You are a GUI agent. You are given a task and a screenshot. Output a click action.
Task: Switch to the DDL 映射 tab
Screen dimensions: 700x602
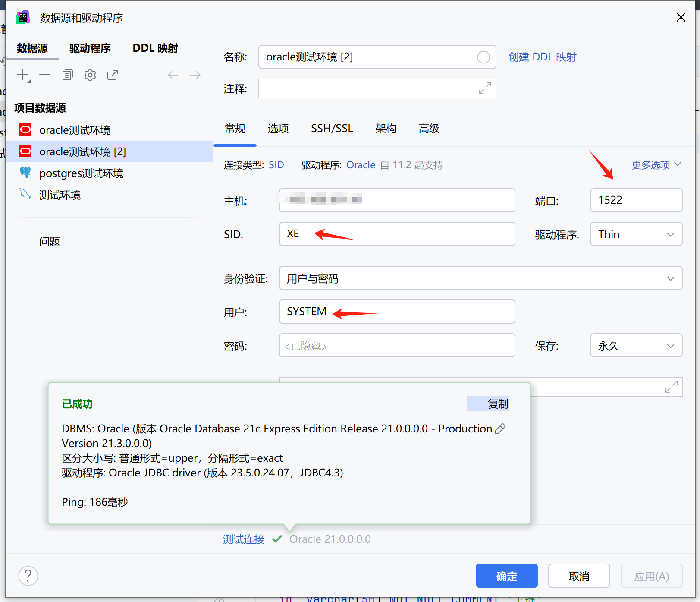pos(155,48)
